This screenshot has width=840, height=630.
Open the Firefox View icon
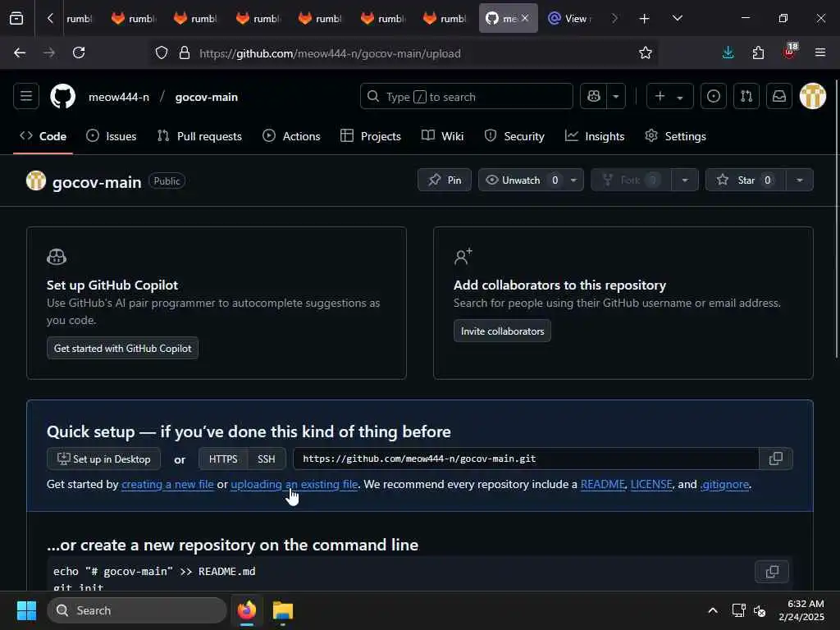click(16, 19)
